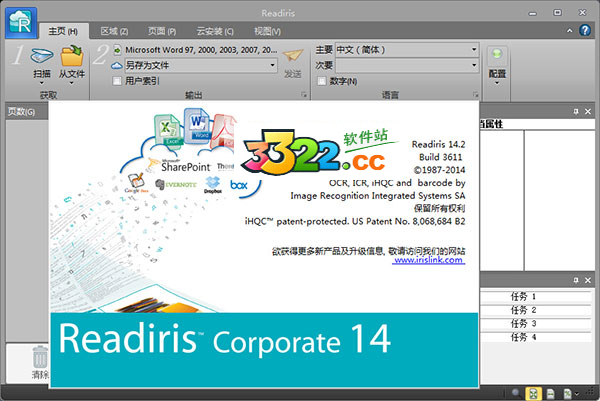Click the 清除 trash bin icon

pyautogui.click(x=40, y=357)
